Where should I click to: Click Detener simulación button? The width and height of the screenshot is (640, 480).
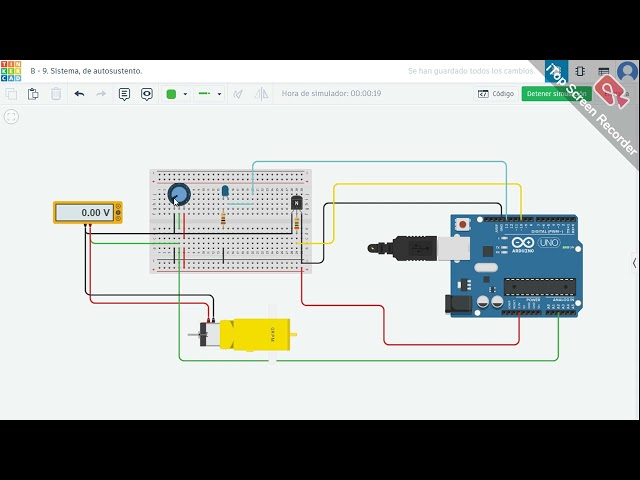556,94
